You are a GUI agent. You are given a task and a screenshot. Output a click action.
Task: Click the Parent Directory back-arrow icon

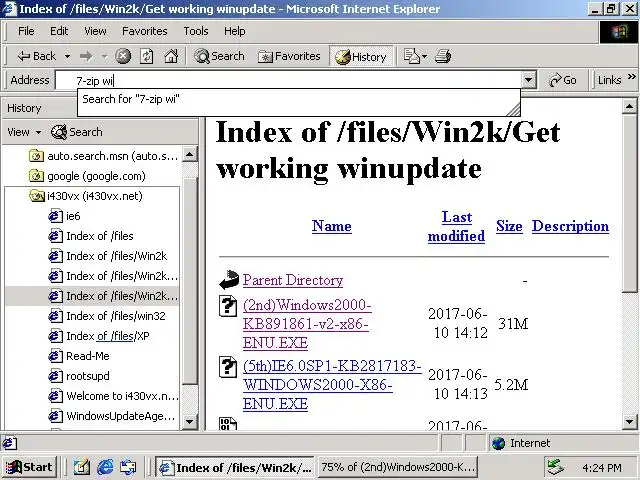[x=229, y=280]
